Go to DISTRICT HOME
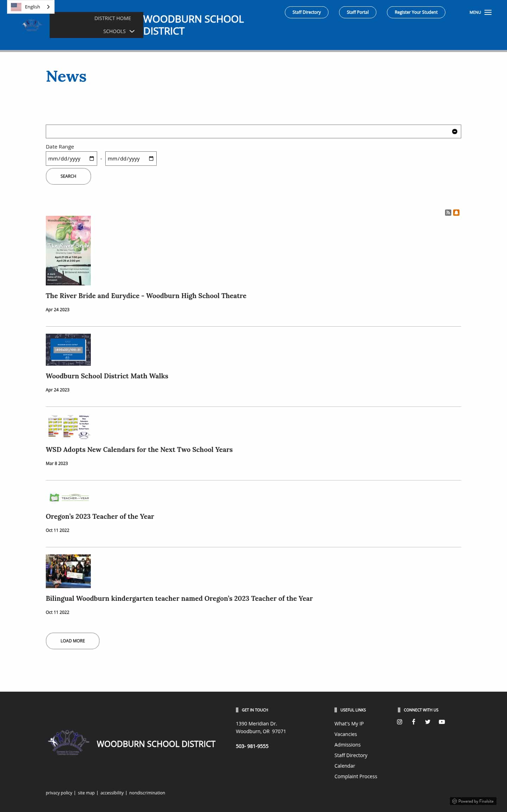This screenshot has width=507, height=812. tap(113, 18)
